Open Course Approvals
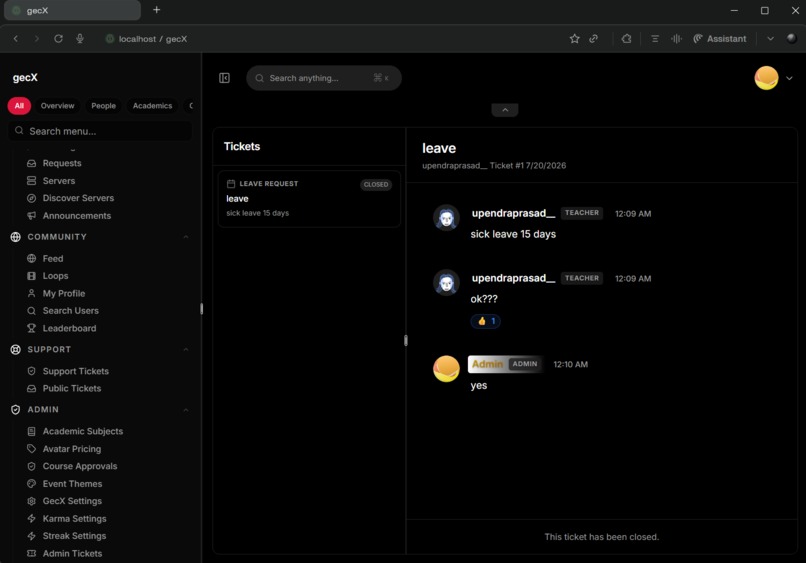 click(80, 466)
